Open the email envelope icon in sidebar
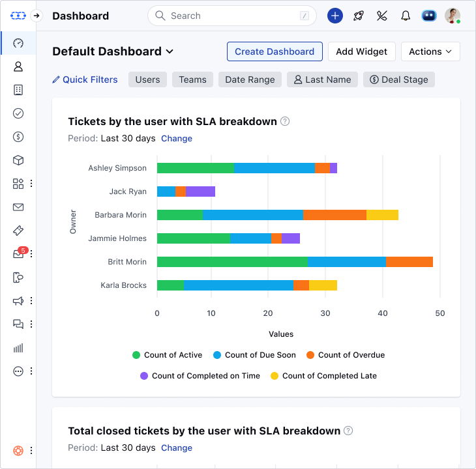 point(18,207)
